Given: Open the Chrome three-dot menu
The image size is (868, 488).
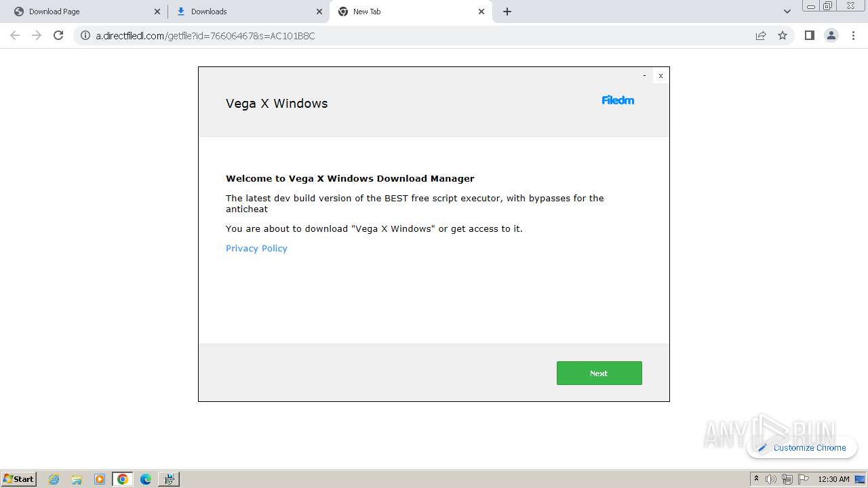Looking at the screenshot, I should click(854, 35).
